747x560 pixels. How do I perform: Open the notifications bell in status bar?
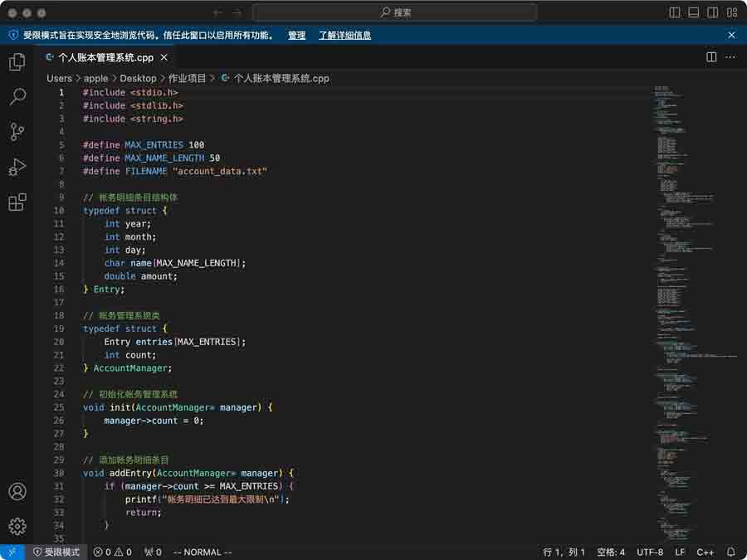pyautogui.click(x=730, y=552)
